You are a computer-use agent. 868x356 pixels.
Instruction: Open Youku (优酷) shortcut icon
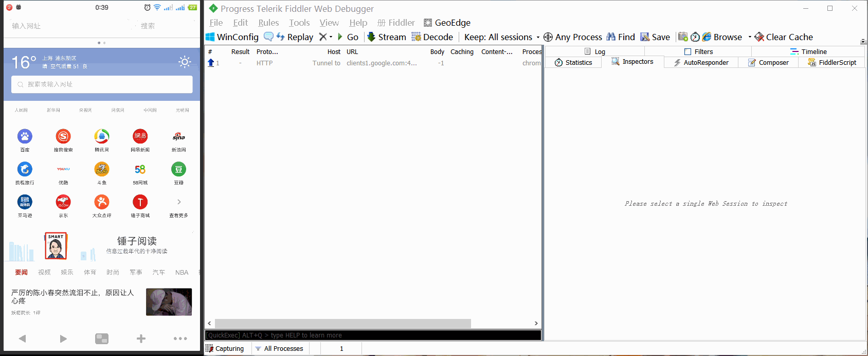coord(63,169)
